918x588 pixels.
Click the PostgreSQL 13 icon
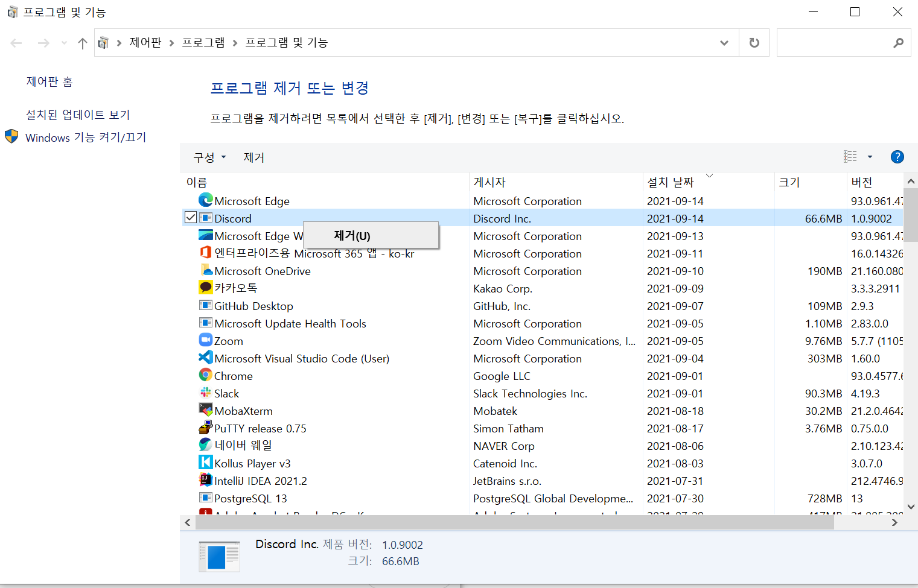click(x=206, y=498)
